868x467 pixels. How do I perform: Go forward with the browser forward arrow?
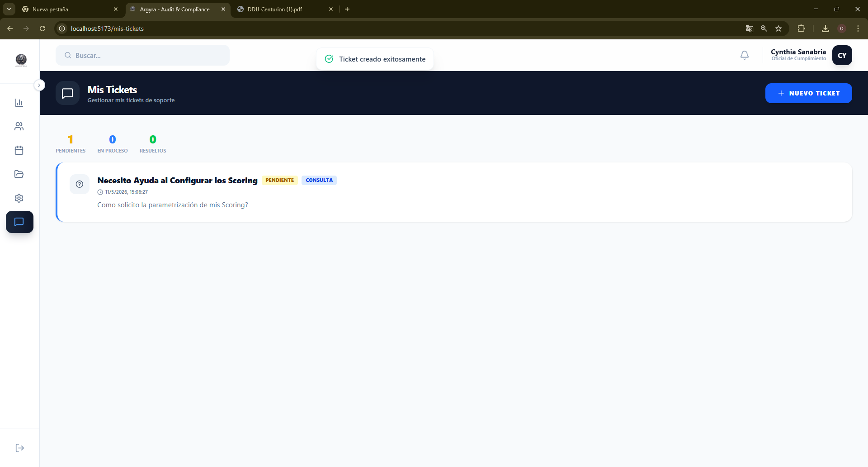(26, 29)
